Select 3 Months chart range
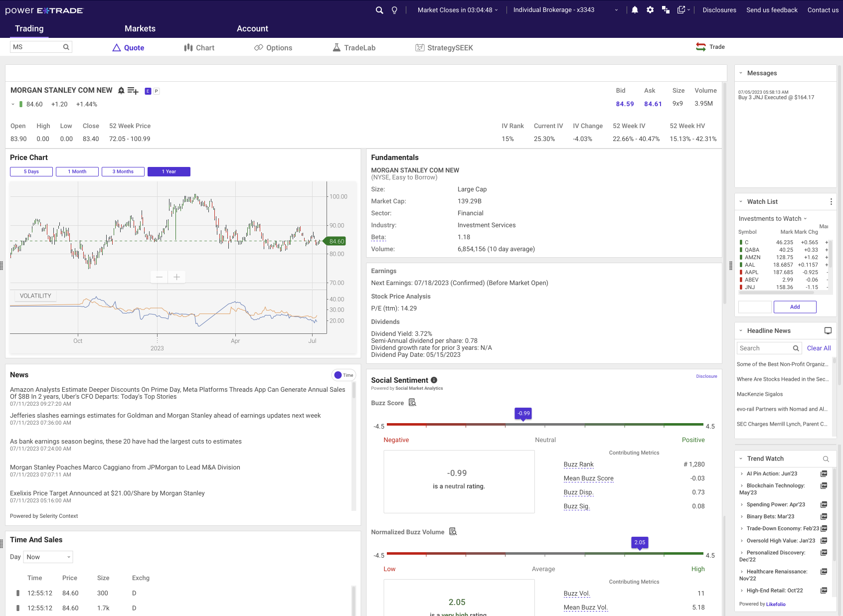 [x=123, y=171]
